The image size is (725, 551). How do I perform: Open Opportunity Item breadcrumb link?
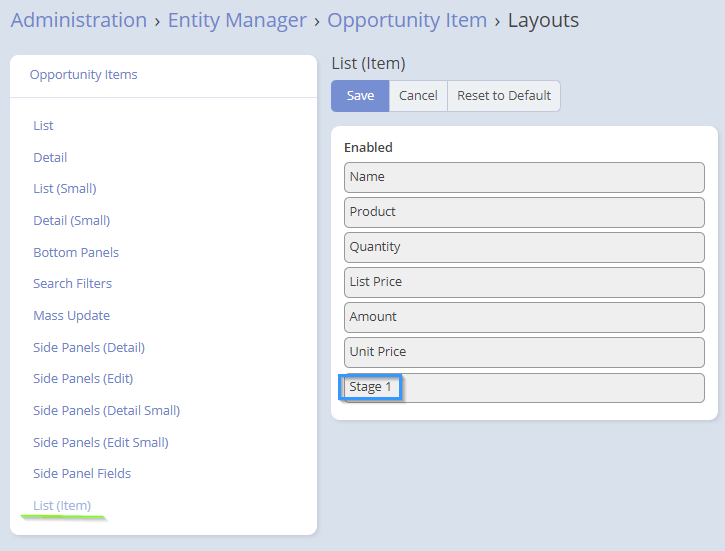click(x=407, y=20)
